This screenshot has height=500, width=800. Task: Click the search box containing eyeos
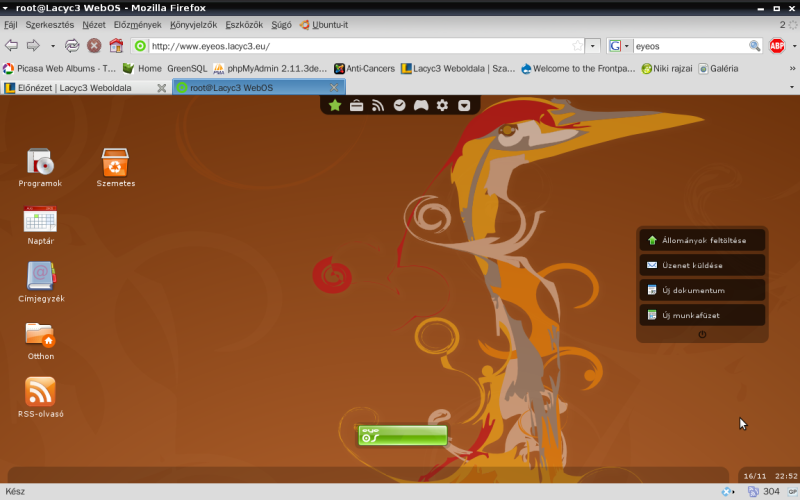(x=691, y=46)
